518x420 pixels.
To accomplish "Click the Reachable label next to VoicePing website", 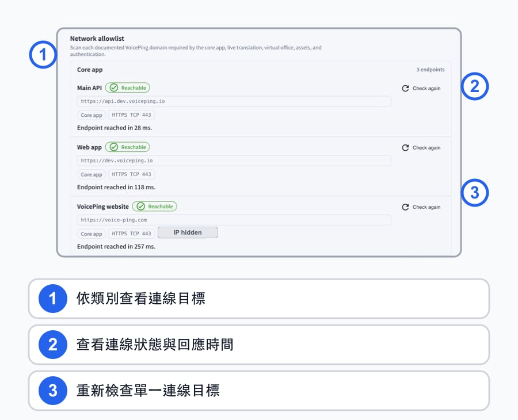I will pos(160,207).
